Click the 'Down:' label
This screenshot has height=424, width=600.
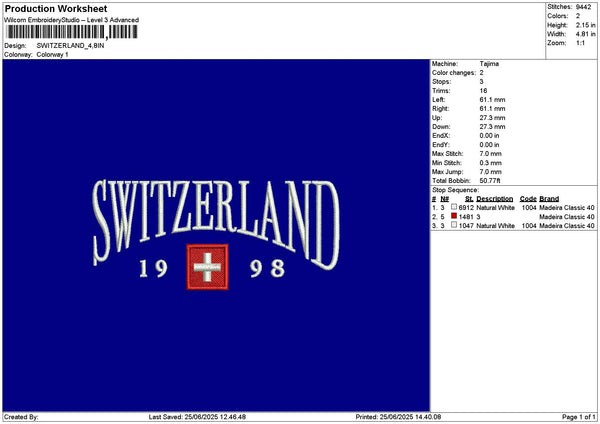pos(441,127)
